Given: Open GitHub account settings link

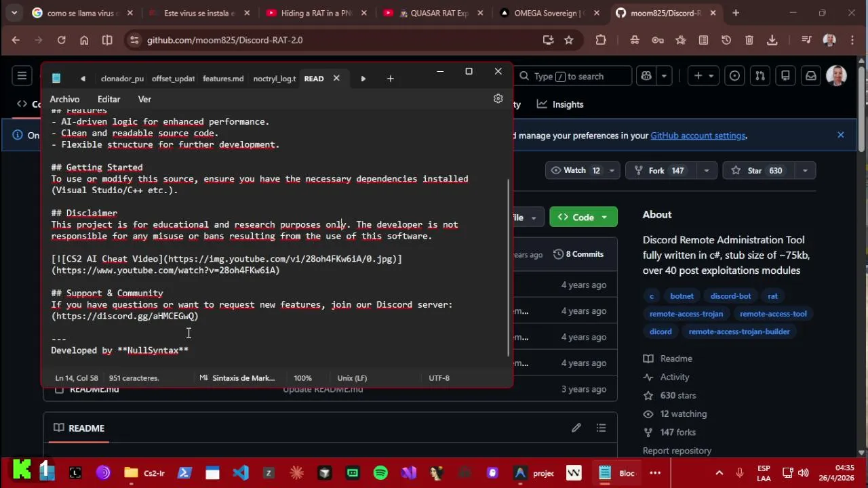Looking at the screenshot, I should click(x=698, y=136).
